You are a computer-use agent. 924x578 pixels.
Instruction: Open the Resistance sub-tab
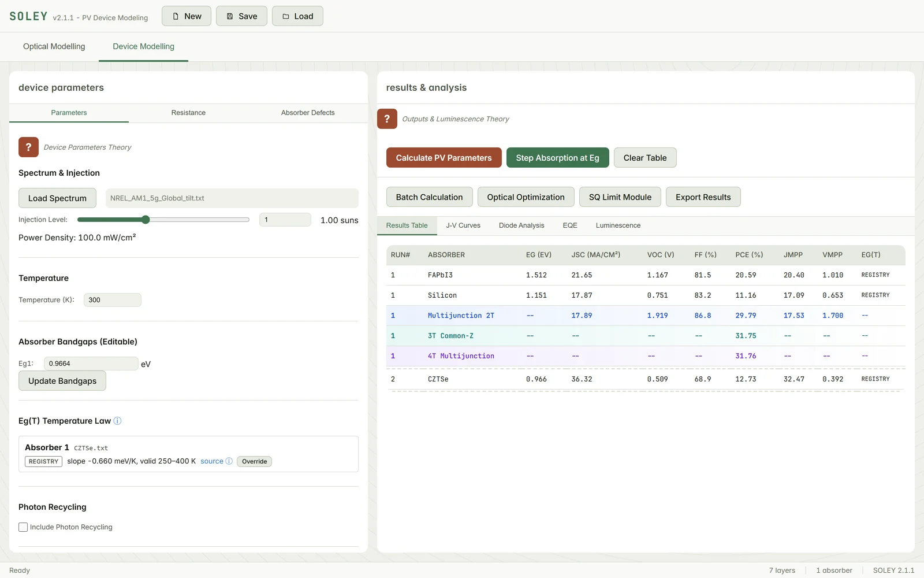188,113
